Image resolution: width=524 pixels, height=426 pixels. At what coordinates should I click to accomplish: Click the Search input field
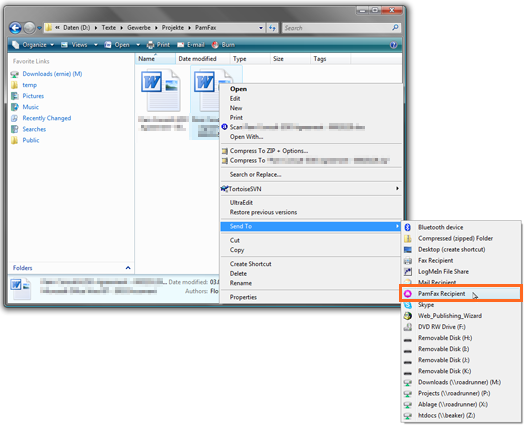[x=337, y=28]
